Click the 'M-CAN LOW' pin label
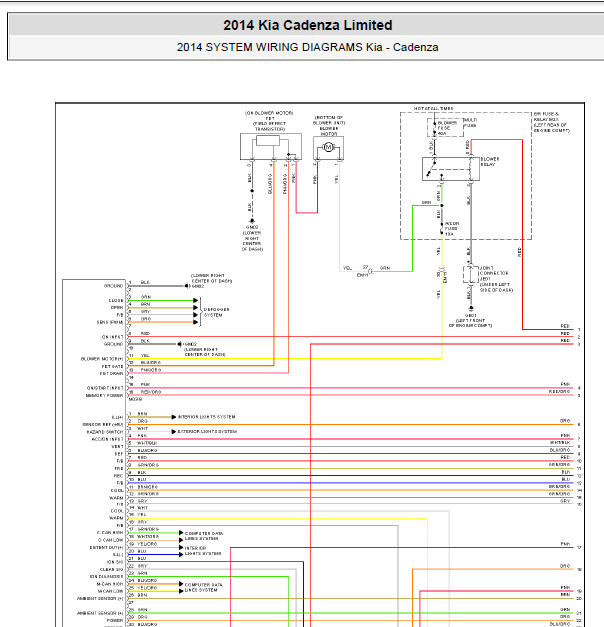 click(x=110, y=591)
